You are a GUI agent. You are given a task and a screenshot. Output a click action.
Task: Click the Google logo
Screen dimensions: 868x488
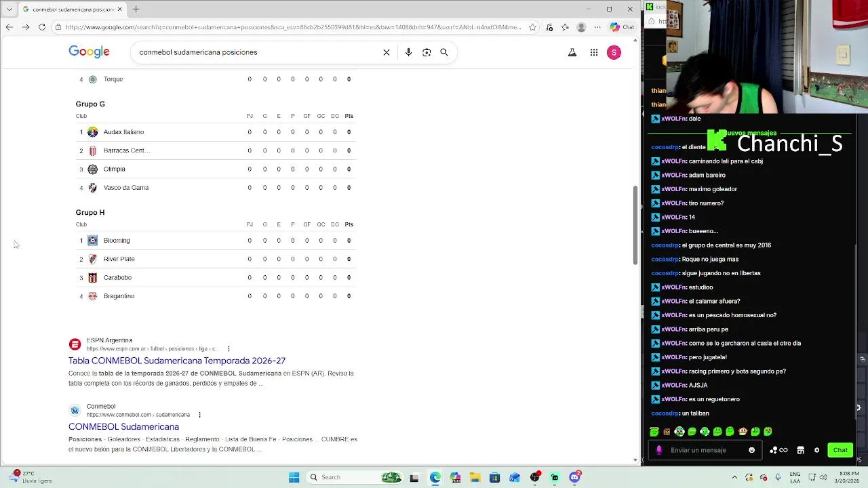pyautogui.click(x=89, y=52)
